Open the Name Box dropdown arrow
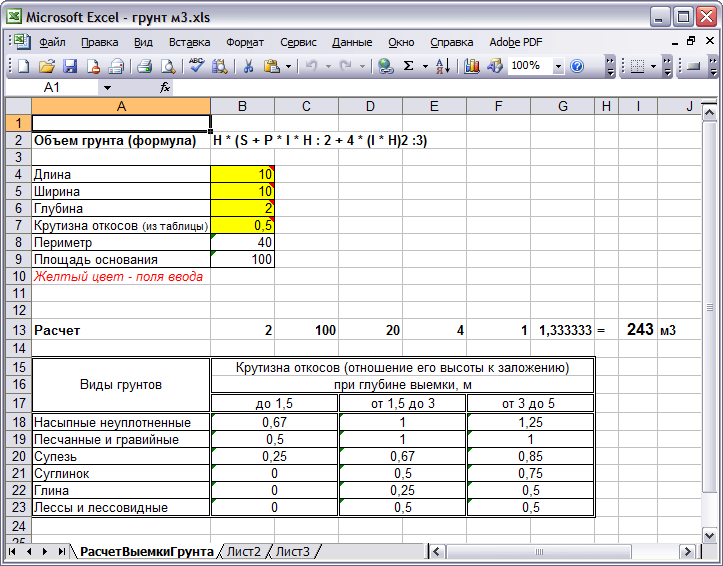The height and width of the screenshot is (566, 723). [x=107, y=88]
